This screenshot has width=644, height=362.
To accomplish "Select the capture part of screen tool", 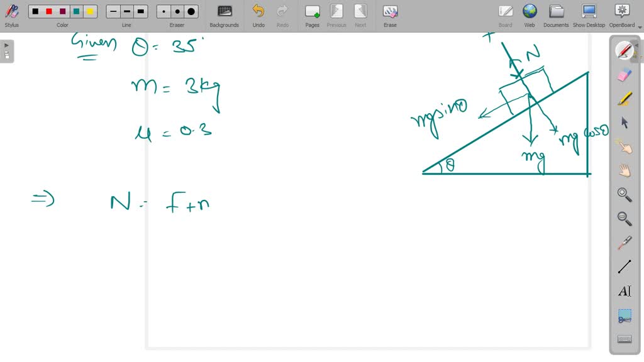I will tap(625, 315).
